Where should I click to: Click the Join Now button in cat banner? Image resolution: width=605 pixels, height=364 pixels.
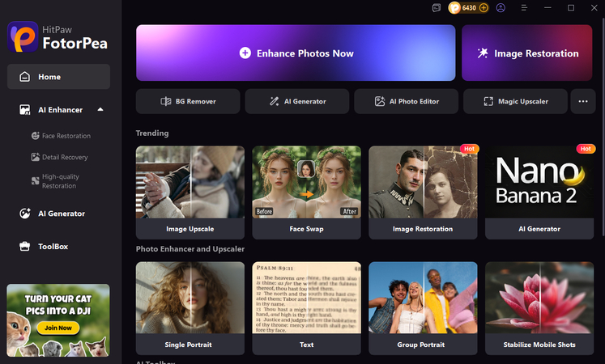click(58, 328)
